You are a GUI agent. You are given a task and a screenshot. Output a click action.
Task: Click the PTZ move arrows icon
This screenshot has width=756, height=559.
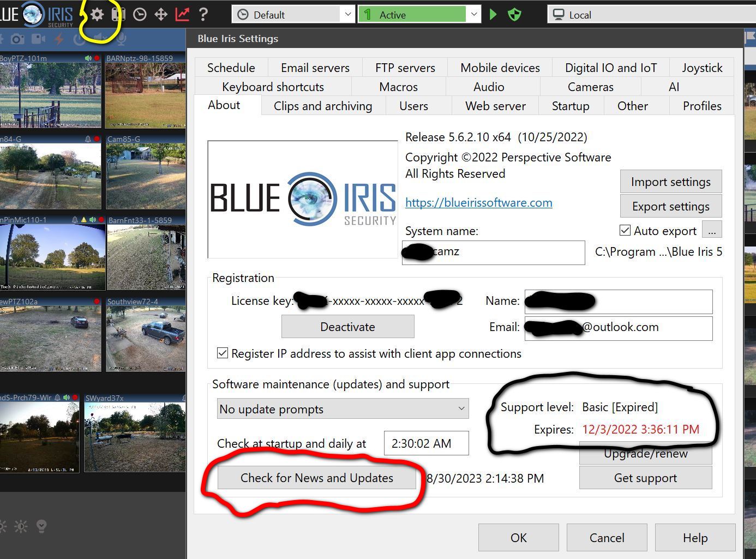click(x=161, y=15)
